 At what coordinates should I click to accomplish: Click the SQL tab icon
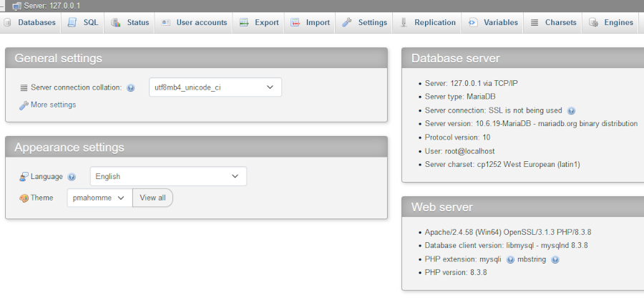click(x=72, y=23)
